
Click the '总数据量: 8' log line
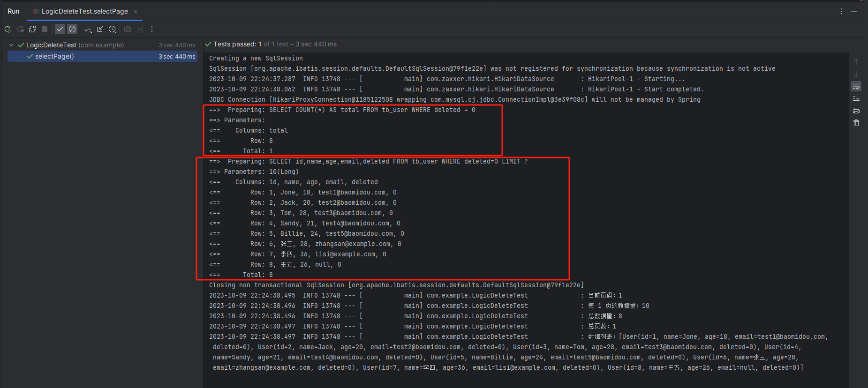[x=415, y=316]
